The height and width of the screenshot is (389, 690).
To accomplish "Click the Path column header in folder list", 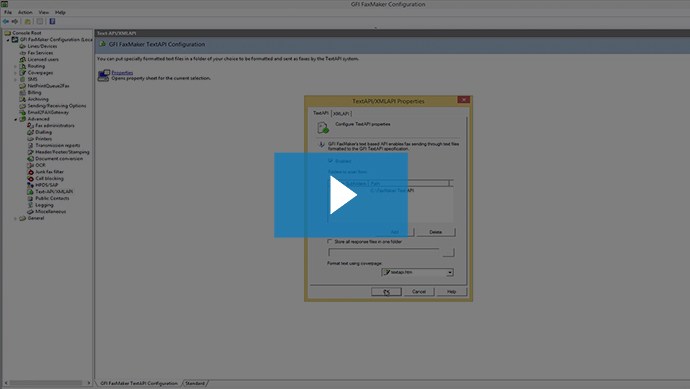I will click(408, 183).
